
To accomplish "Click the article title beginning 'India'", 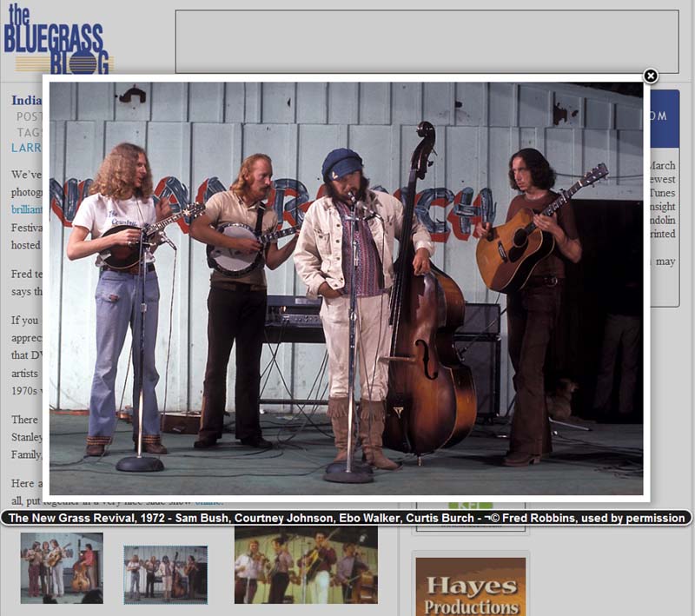I will (x=27, y=101).
